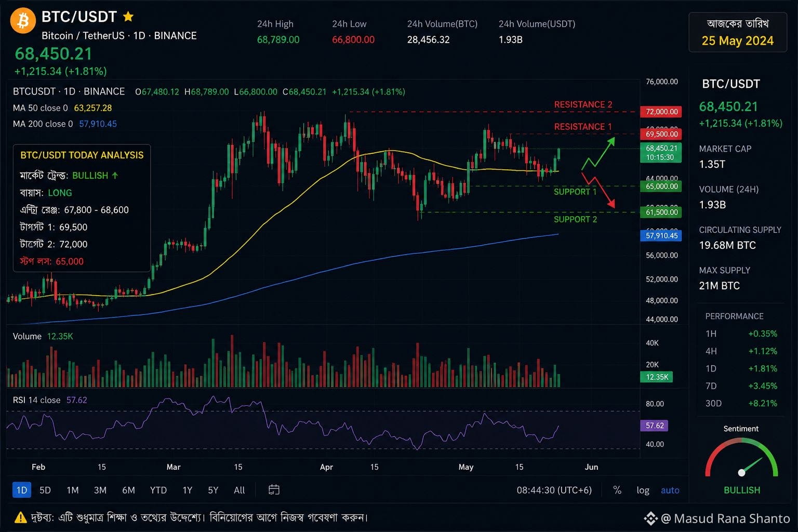Screen dimensions: 798x532
Task: Click the Sentiment gauge dial
Action: (x=741, y=458)
